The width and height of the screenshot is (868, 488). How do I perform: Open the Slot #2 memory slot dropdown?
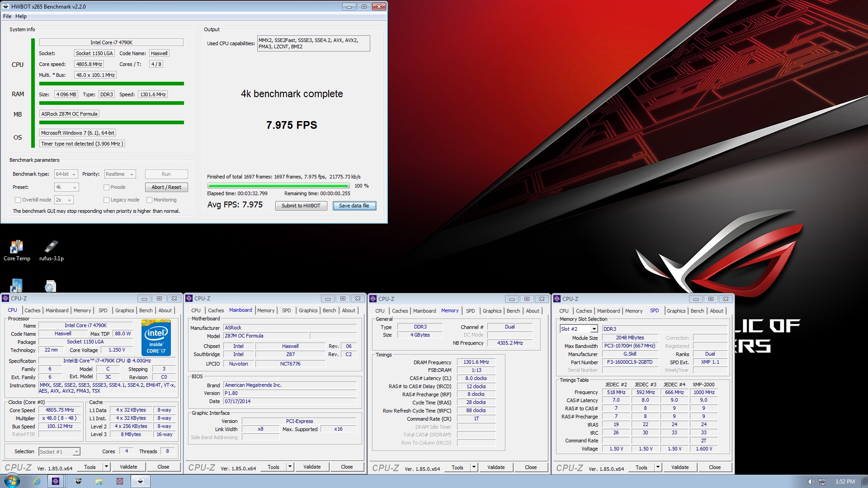coord(579,329)
